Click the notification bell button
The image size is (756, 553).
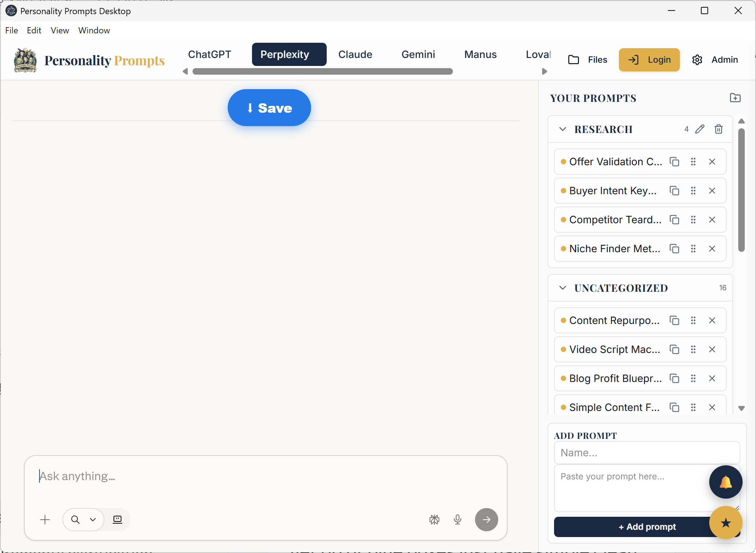[x=726, y=482]
